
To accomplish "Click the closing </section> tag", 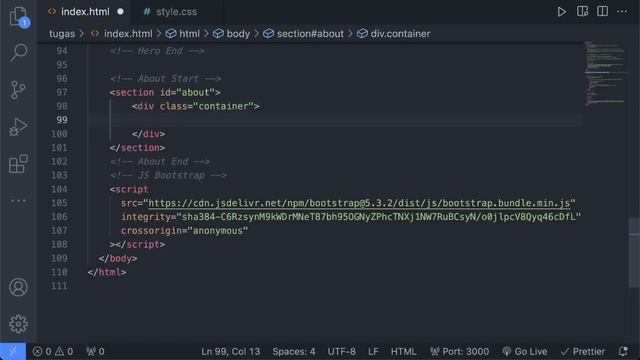I will tap(137, 148).
